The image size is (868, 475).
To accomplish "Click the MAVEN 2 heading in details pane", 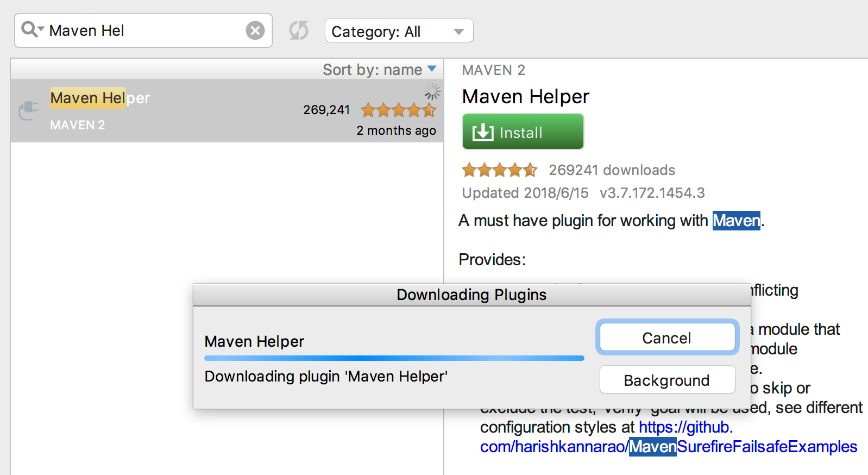I will tap(493, 70).
